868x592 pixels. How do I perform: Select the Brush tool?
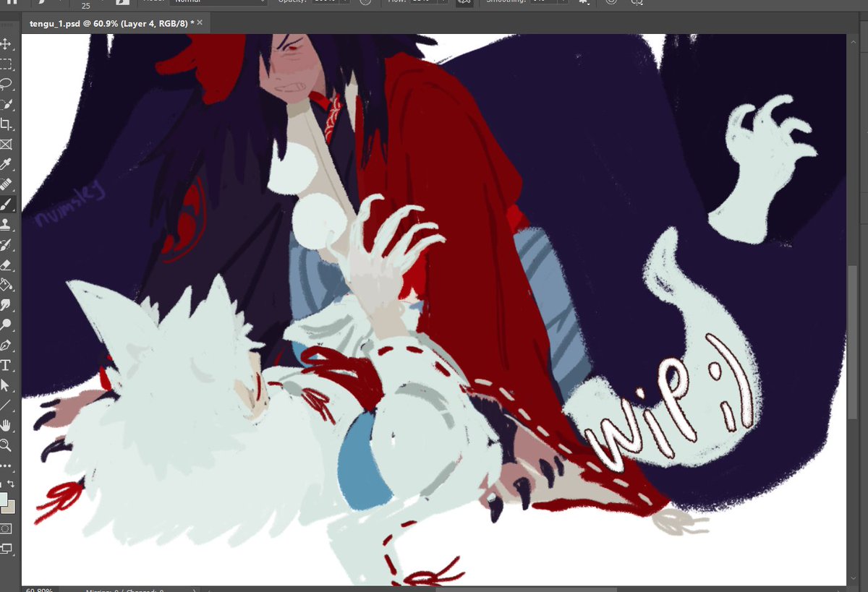7,205
